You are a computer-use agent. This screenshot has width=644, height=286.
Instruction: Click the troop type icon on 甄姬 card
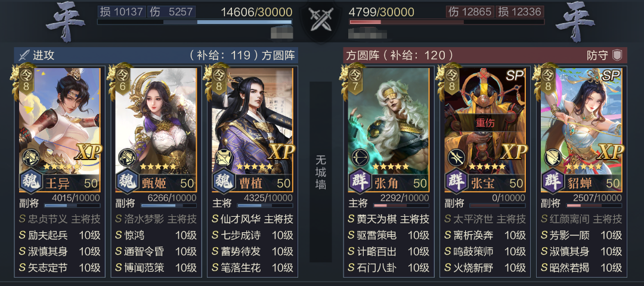[x=128, y=158]
